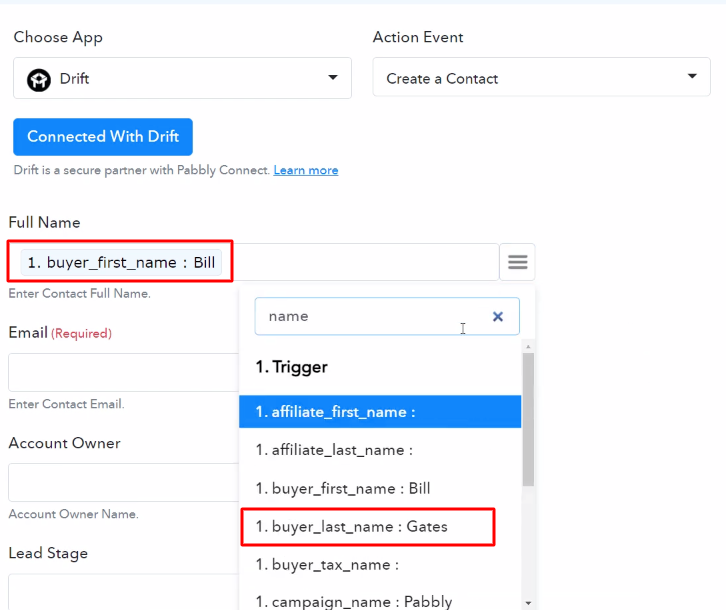Image resolution: width=726 pixels, height=610 pixels.
Task: Select the buyer_tax_name option
Action: (x=380, y=565)
